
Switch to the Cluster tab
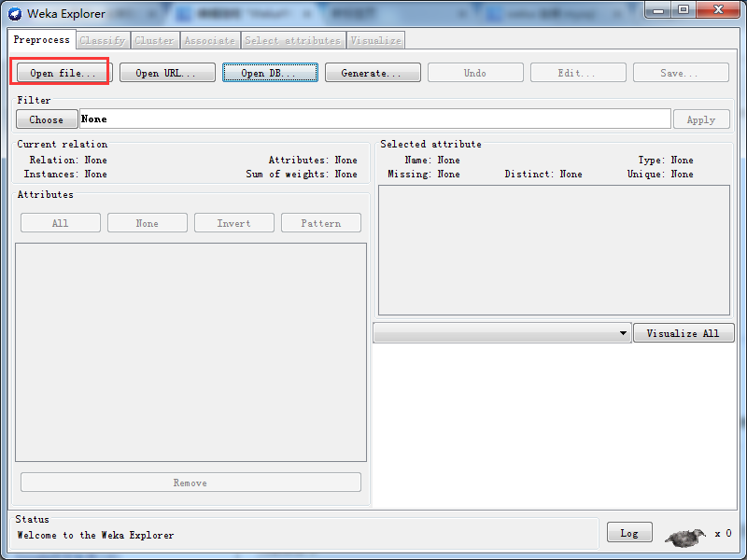[154, 40]
